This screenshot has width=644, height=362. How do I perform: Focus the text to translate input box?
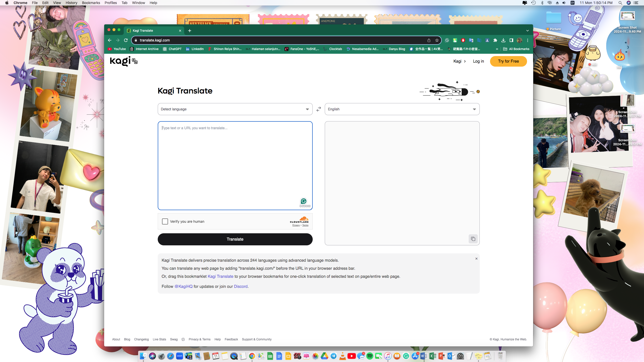point(235,166)
